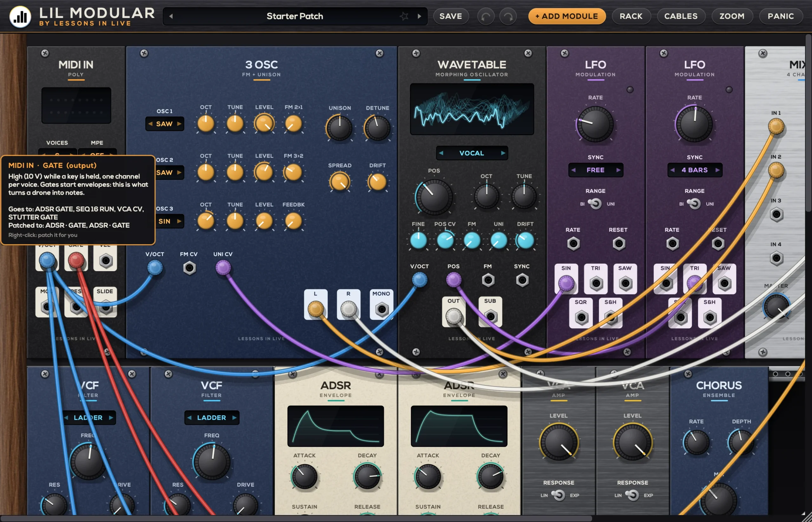This screenshot has width=812, height=522.
Task: Open the ZOOM menu
Action: pos(732,16)
